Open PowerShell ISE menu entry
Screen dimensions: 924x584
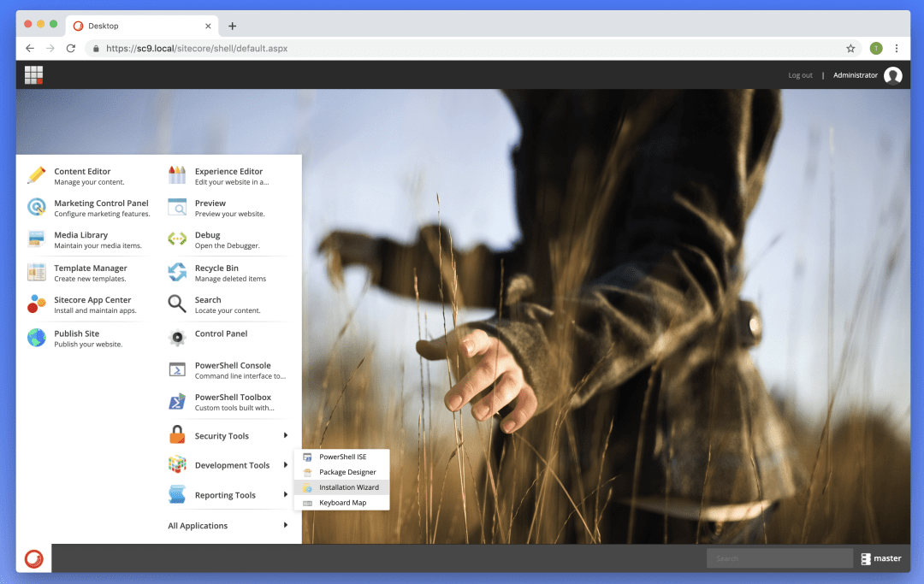pyautogui.click(x=342, y=457)
